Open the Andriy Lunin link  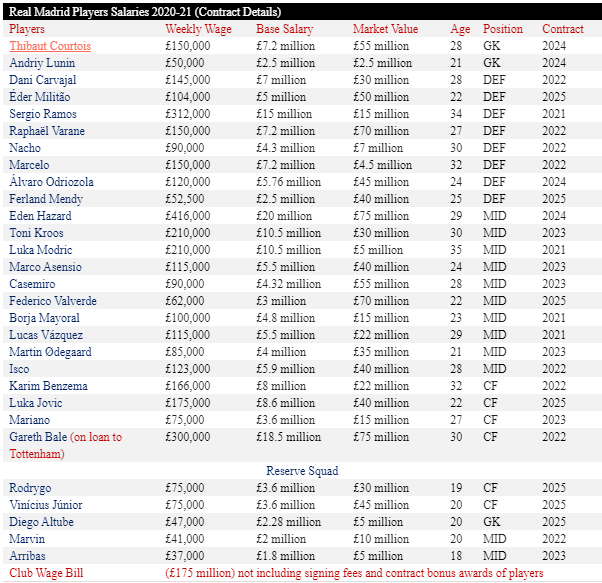[x=42, y=63]
